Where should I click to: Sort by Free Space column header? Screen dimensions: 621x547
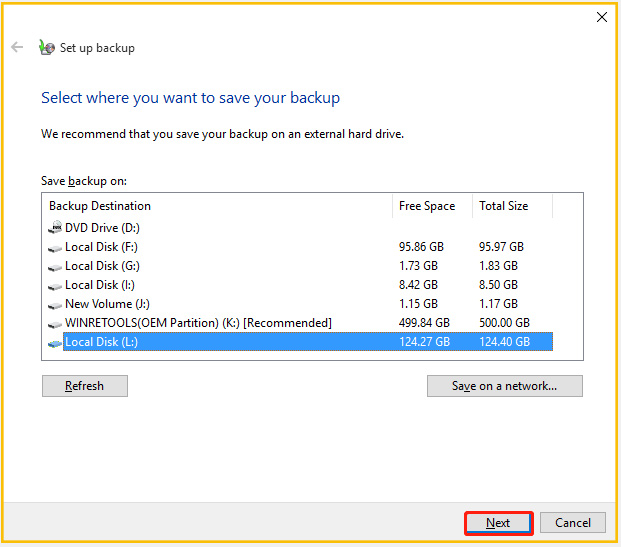(432, 206)
